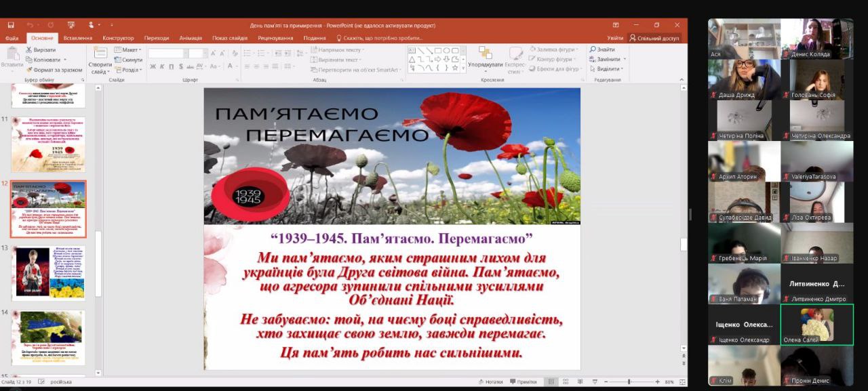Screen dimensions: 868x391
Task: Open the Arrange (Упорядкувати) tool
Action: click(x=485, y=57)
